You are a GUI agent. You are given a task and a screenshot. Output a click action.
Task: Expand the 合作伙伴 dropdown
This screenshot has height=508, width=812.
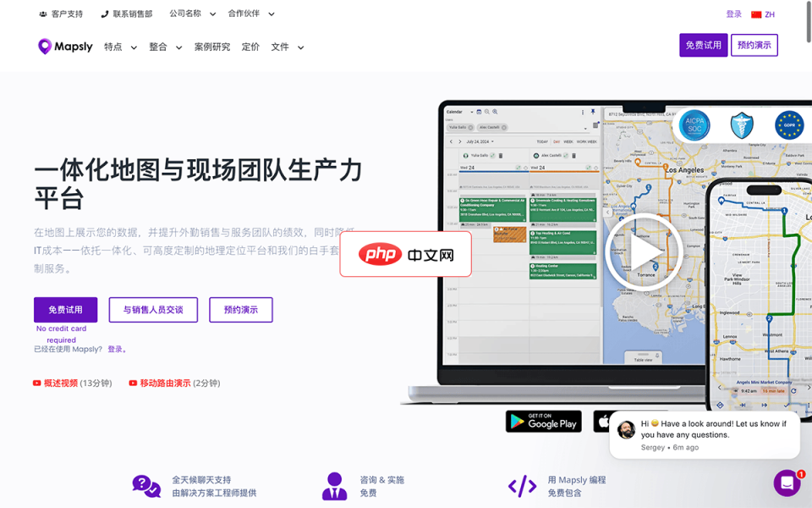[251, 14]
